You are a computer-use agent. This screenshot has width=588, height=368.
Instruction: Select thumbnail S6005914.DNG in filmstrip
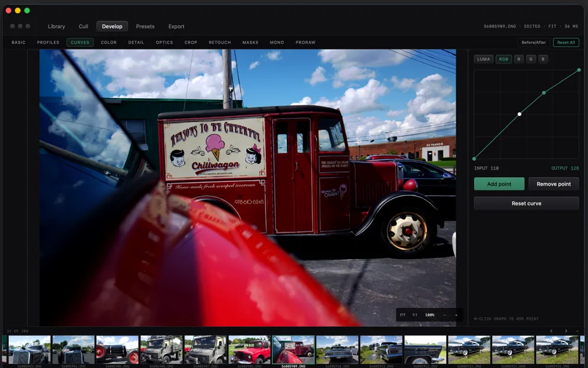pos(513,350)
